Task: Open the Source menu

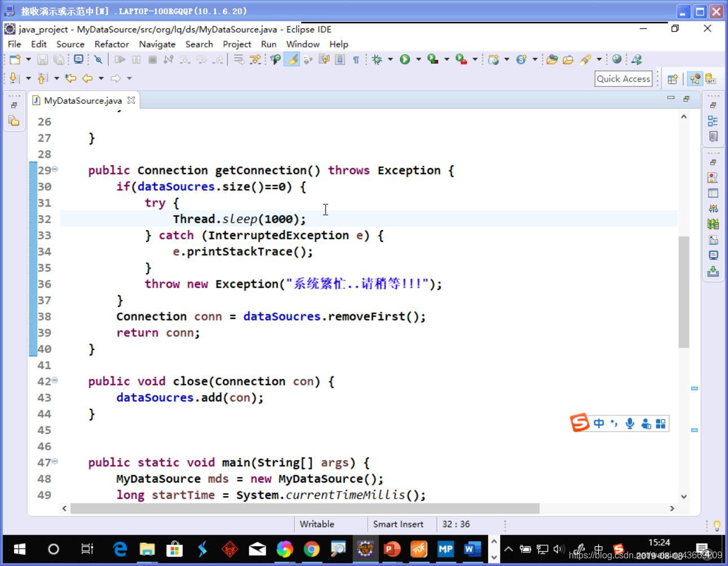Action: pos(70,44)
